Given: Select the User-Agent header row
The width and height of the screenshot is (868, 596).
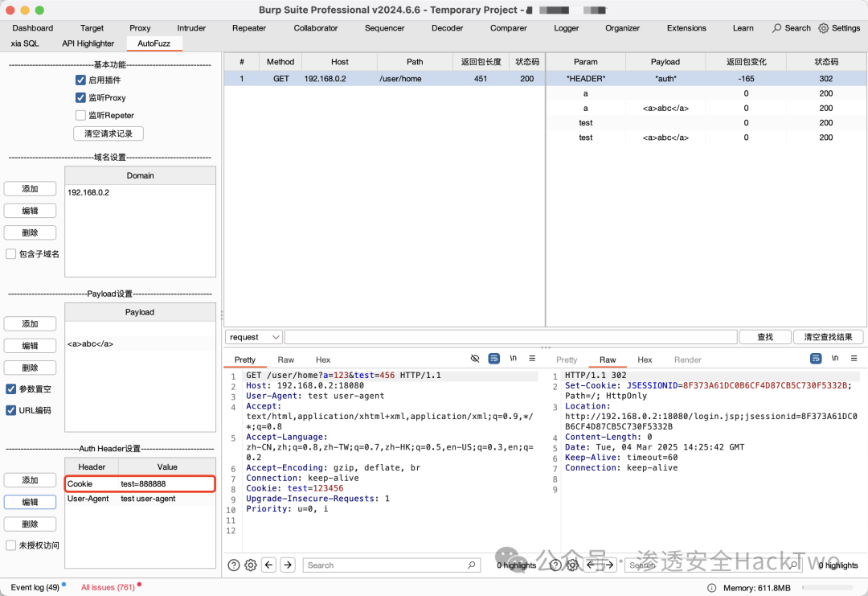Looking at the screenshot, I should pyautogui.click(x=140, y=499).
